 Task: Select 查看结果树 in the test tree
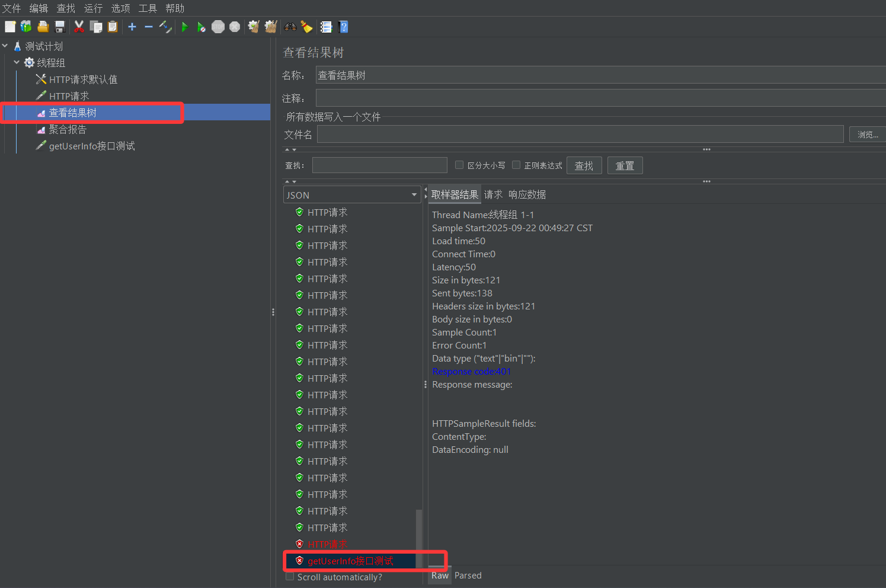click(x=72, y=113)
